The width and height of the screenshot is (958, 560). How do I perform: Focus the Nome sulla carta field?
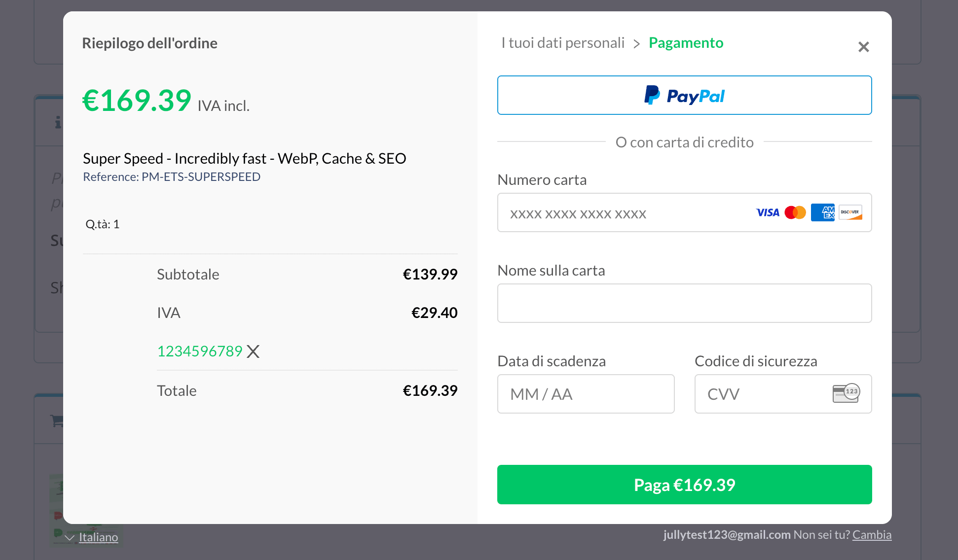684,303
